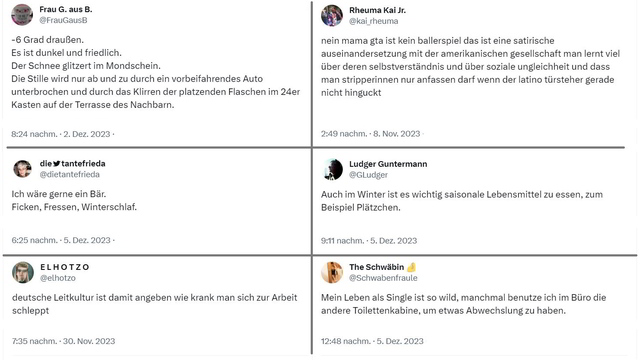The width and height of the screenshot is (640, 360).
Task: Open the @GLudger handle
Action: point(368,175)
